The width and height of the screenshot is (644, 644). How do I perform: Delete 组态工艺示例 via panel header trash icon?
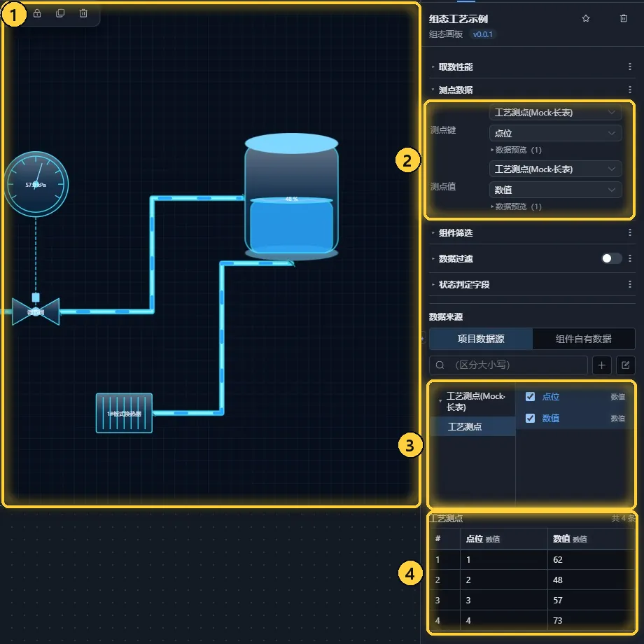pos(624,18)
